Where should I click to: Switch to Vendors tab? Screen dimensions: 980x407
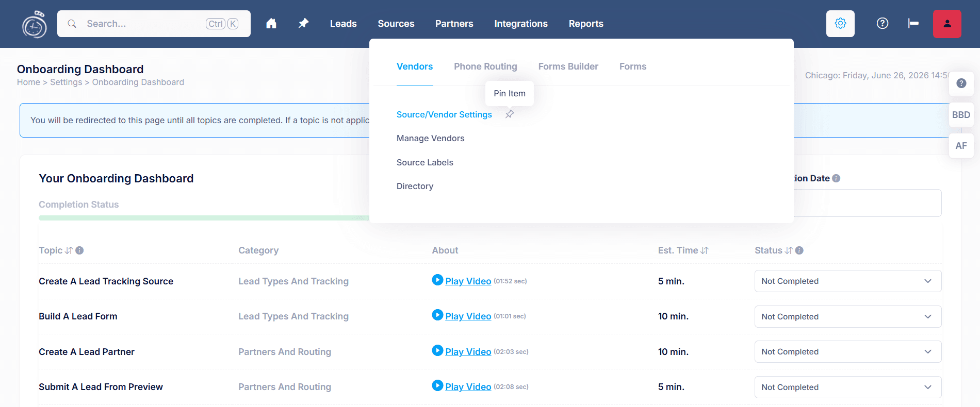[415, 66]
